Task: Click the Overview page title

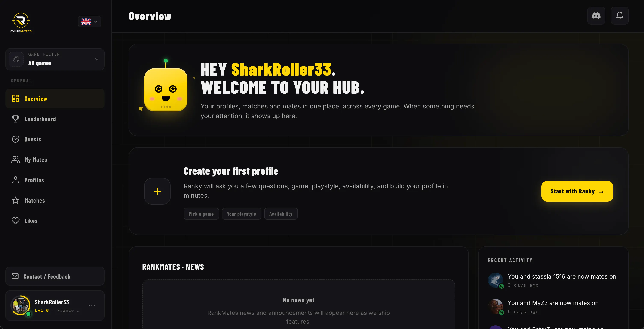Action: point(150,16)
